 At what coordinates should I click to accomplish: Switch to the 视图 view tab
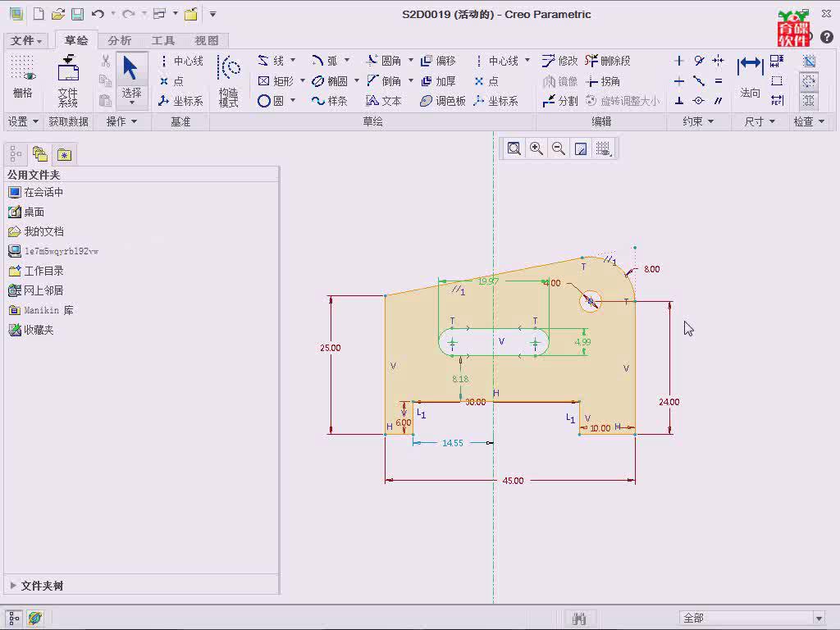click(206, 40)
